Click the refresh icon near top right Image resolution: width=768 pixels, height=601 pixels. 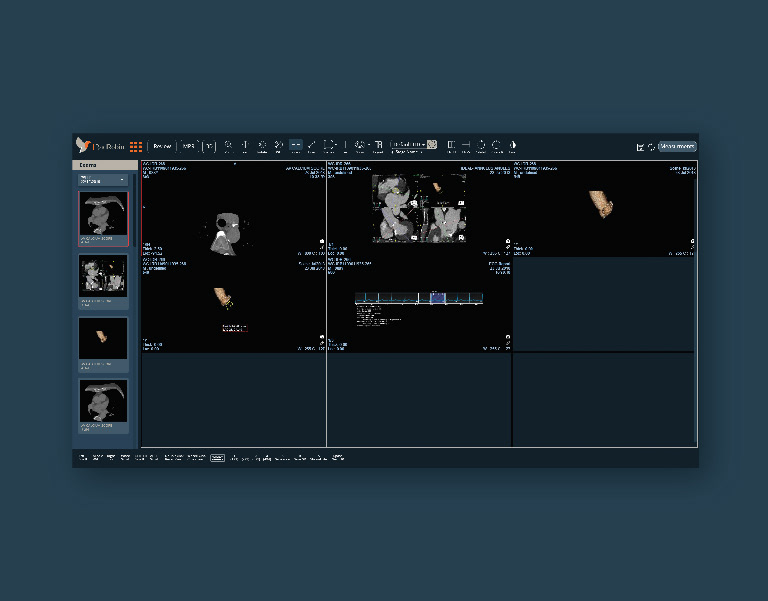651,147
